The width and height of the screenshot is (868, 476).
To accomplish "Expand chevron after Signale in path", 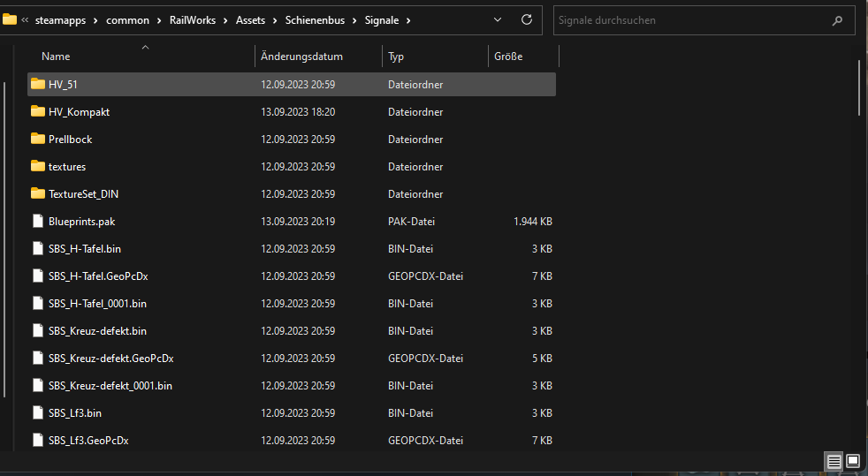I will 409,20.
